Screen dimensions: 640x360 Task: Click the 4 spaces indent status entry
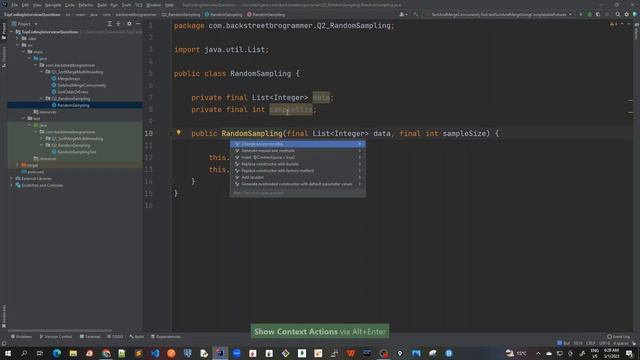coord(621,343)
